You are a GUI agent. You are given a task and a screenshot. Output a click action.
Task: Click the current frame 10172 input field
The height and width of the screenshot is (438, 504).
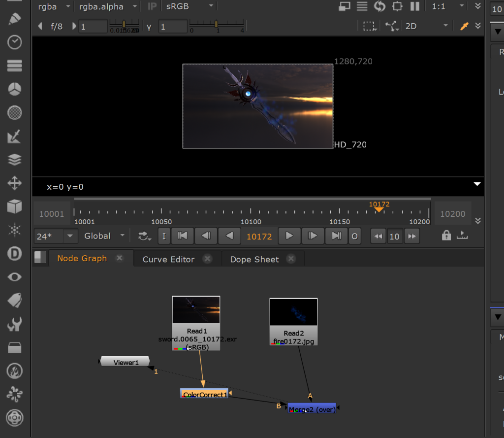coord(259,236)
